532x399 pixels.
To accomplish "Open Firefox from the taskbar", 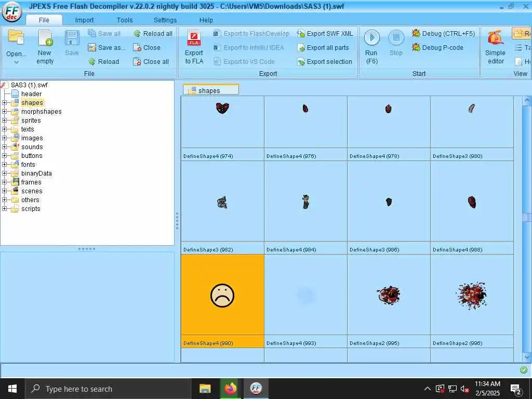I will click(x=230, y=389).
